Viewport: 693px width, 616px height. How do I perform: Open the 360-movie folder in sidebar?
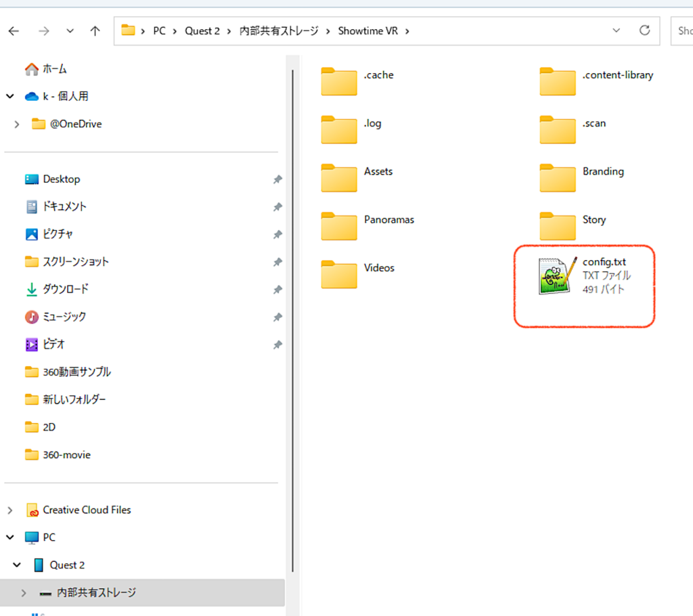(58, 455)
